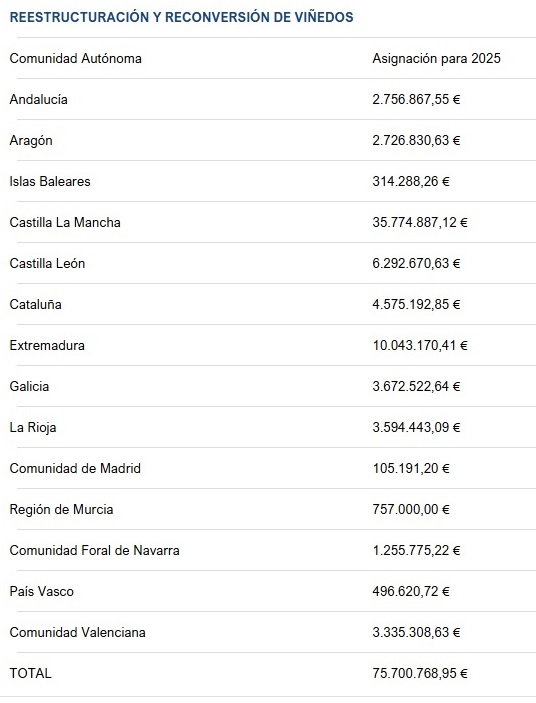The width and height of the screenshot is (536, 703).
Task: Select the La Rioja row label
Action: (33, 427)
